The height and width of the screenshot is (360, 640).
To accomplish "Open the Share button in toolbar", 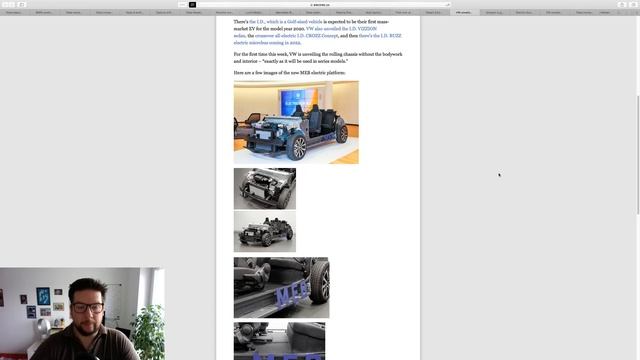I will [x=622, y=4].
